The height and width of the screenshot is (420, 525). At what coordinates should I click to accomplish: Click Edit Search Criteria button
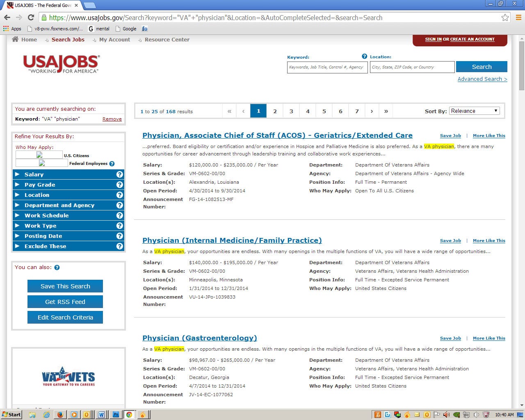(x=65, y=317)
